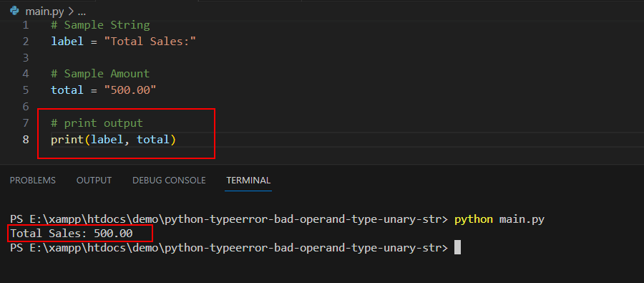Click line number 6 in the gutter
The height and width of the screenshot is (283, 644).
(x=26, y=107)
